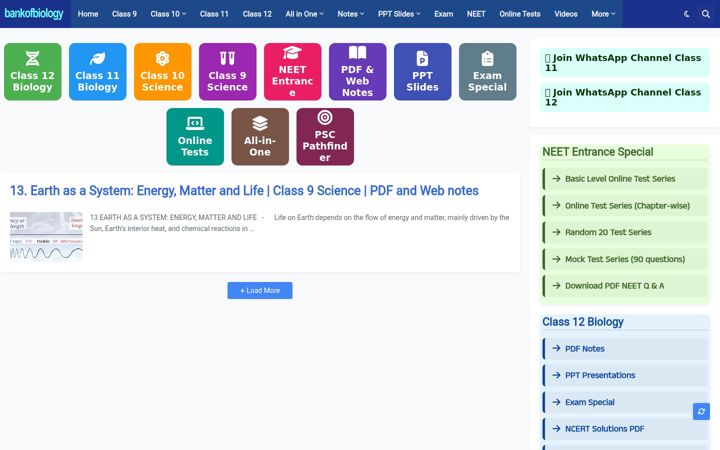
Task: Click the Load More button
Action: tap(260, 290)
